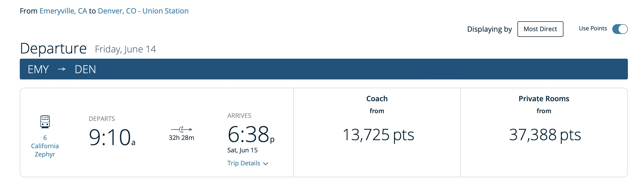Click the Trip Details chevron arrow
The height and width of the screenshot is (190, 644).
(266, 164)
